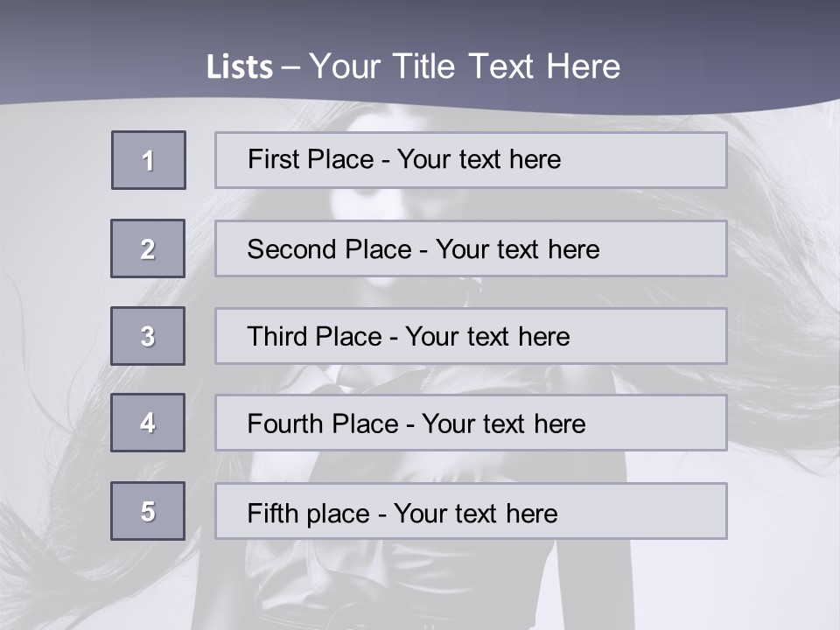The width and height of the screenshot is (840, 630).
Task: Click the words 'Fifth place' in row five
Action: click(x=308, y=513)
